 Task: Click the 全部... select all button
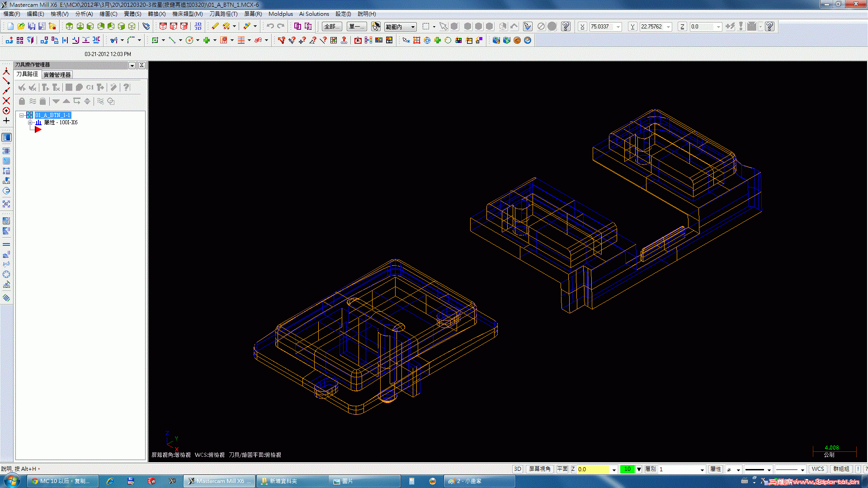[331, 27]
